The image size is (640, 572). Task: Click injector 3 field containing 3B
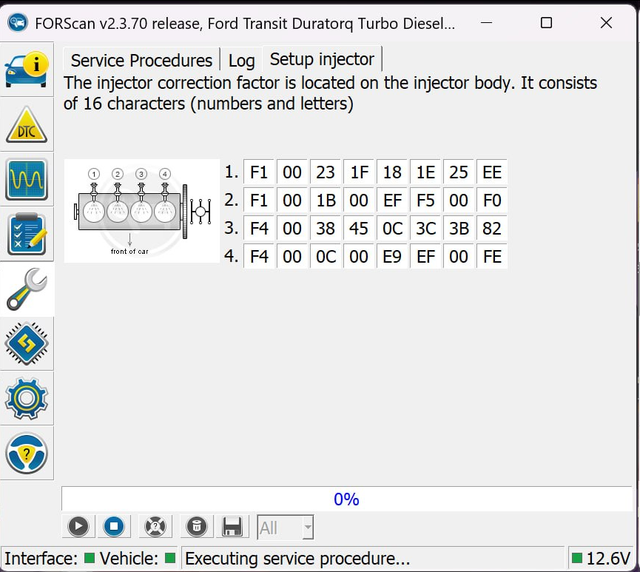[x=459, y=228]
